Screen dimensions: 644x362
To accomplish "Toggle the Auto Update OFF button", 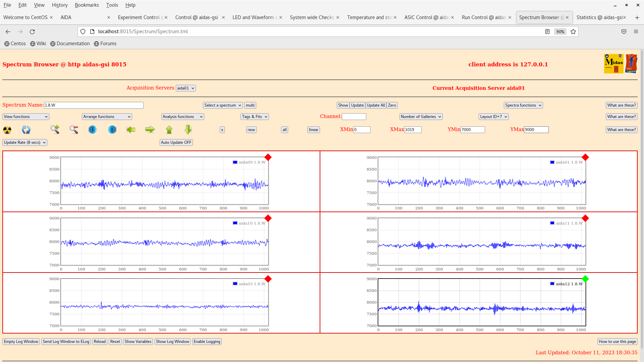I will pyautogui.click(x=176, y=142).
